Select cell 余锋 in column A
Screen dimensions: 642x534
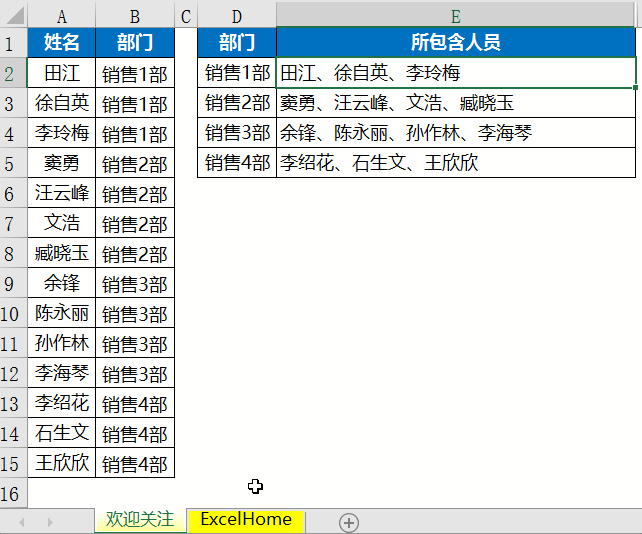(x=61, y=283)
